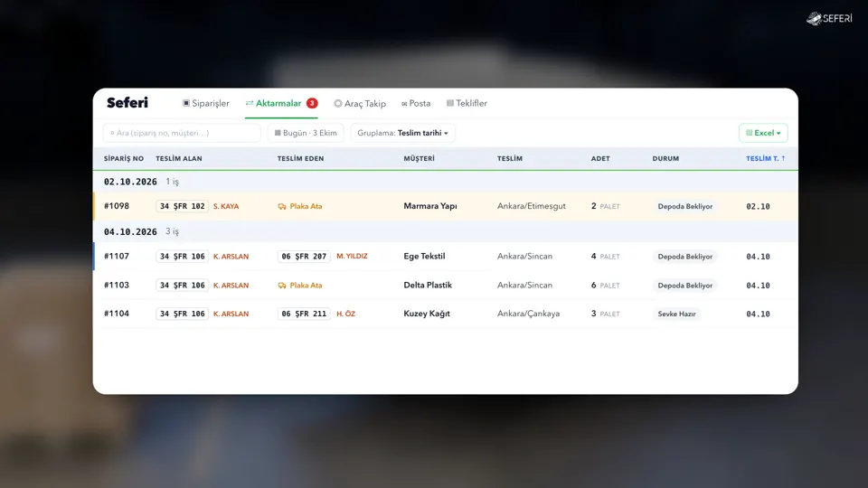Viewport: 868px width, 488px height.
Task: Open the Siparişler tab
Action: click(206, 103)
